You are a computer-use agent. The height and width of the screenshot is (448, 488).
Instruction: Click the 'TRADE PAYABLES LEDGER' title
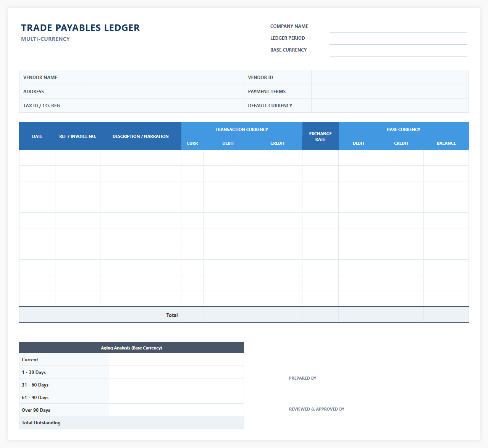[x=80, y=27]
